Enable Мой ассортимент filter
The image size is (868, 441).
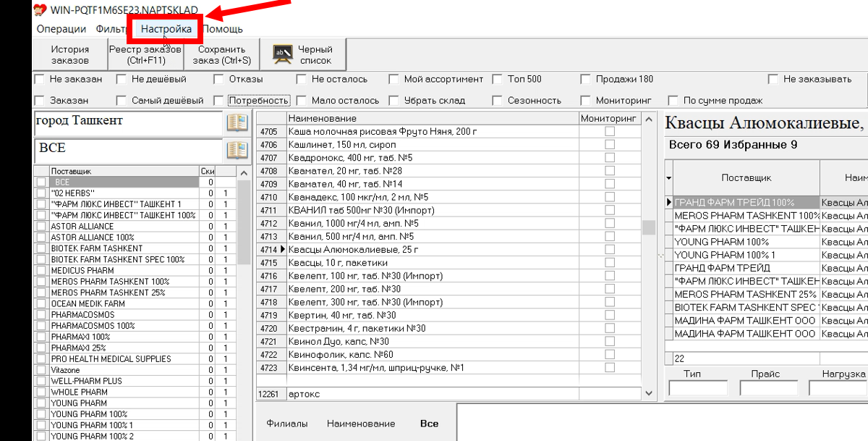click(393, 79)
